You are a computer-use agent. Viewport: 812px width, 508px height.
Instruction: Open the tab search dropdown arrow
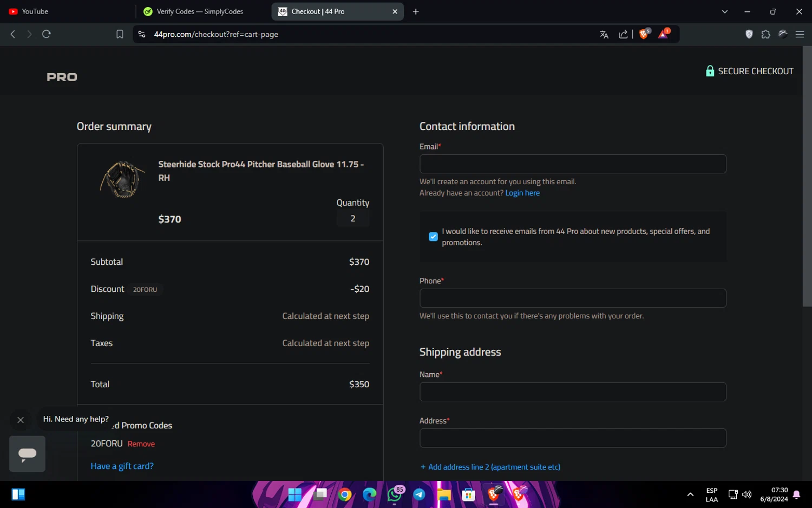[725, 11]
